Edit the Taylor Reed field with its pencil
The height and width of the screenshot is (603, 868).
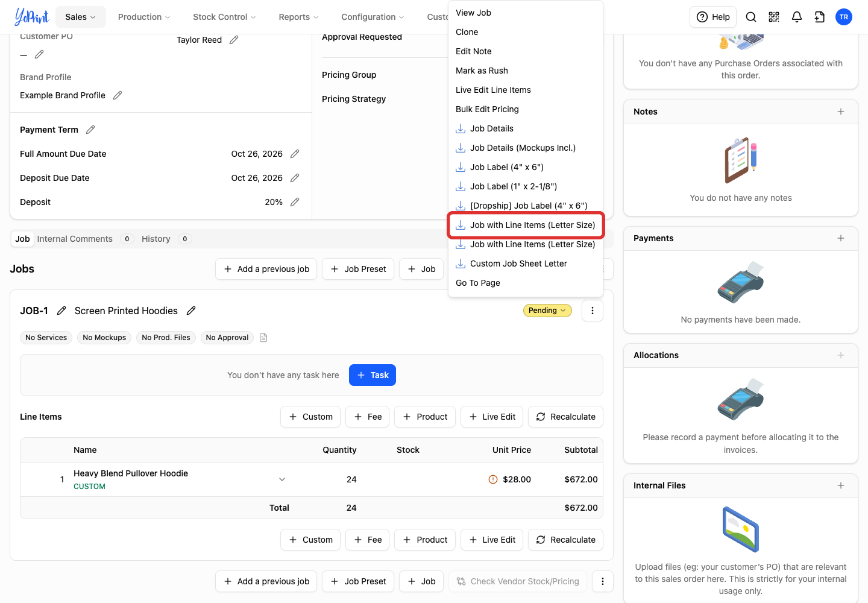click(x=234, y=40)
